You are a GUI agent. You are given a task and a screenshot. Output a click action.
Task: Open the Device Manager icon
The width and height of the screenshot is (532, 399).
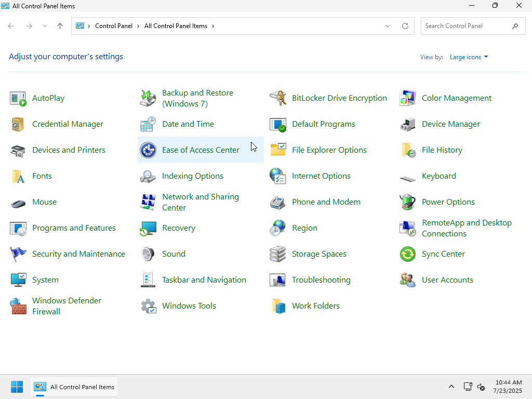(408, 124)
